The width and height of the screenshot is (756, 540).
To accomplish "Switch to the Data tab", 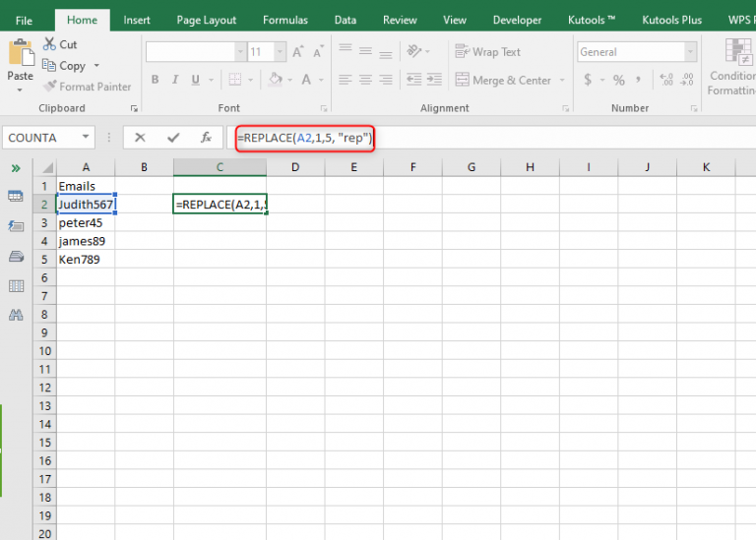I will [346, 21].
